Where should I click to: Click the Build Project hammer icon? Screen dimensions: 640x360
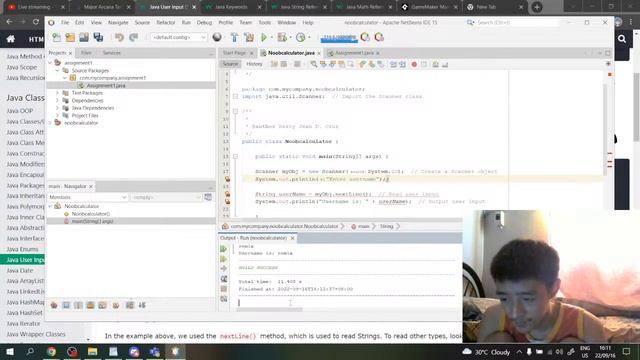(234, 38)
